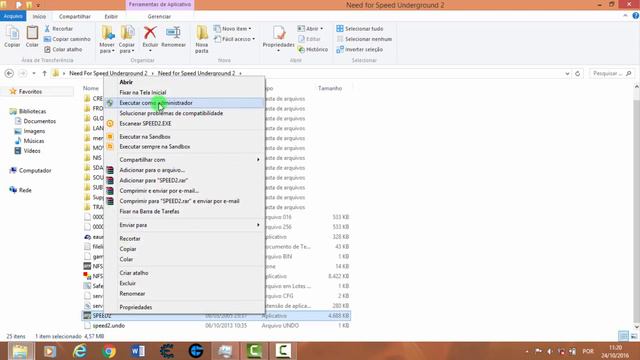Select Fixar na Tela Inicial
The height and width of the screenshot is (360, 640).
pyautogui.click(x=184, y=92)
